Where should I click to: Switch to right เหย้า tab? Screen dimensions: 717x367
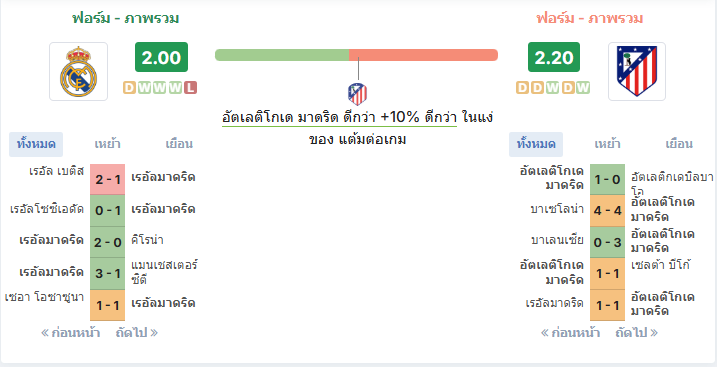click(607, 144)
